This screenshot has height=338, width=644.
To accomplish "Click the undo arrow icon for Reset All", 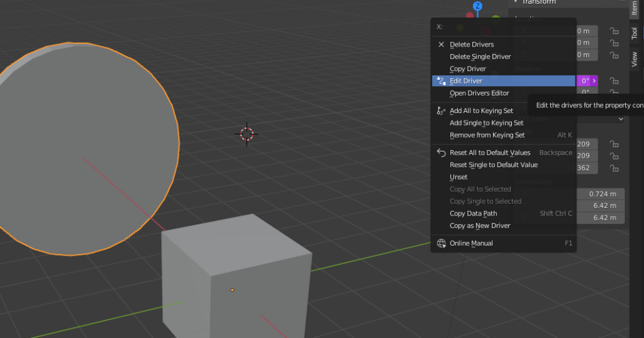I will 441,153.
